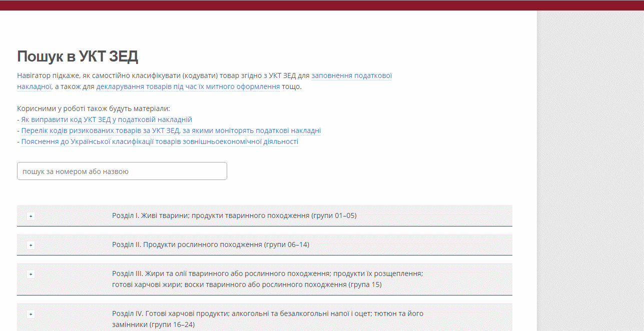This screenshot has width=644, height=331.
Task: Click 'Корисними у роботі також будуть матеріали' text
Action: click(94, 108)
